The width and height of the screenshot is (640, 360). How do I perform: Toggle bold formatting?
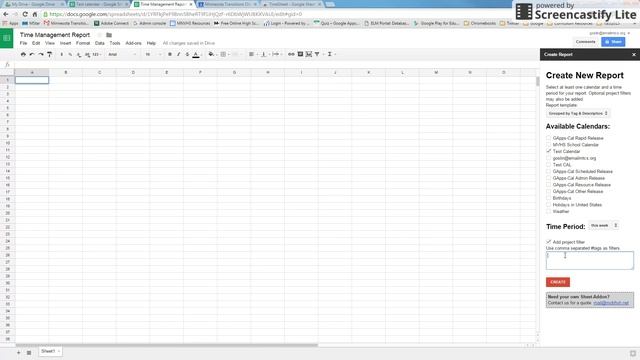click(x=170, y=54)
